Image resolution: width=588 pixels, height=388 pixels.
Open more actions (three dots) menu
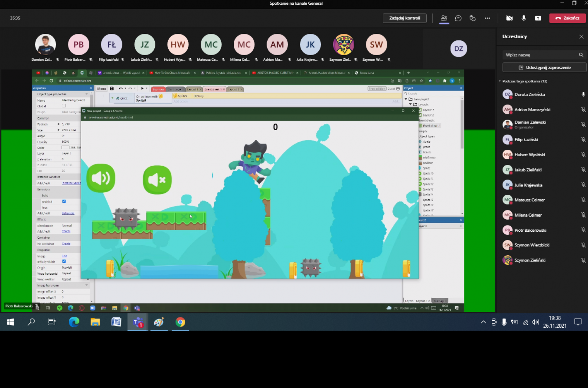(487, 18)
